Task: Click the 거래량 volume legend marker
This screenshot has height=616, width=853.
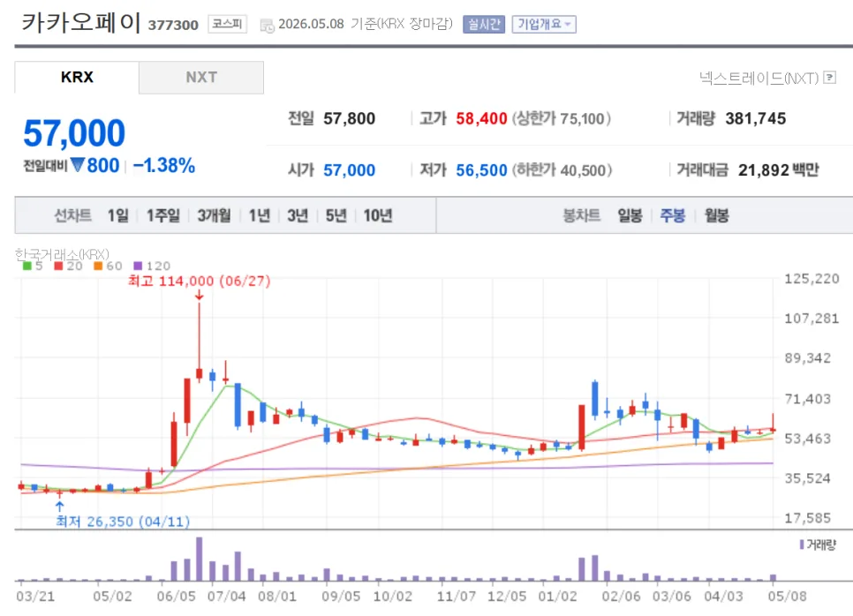Action: 801,545
